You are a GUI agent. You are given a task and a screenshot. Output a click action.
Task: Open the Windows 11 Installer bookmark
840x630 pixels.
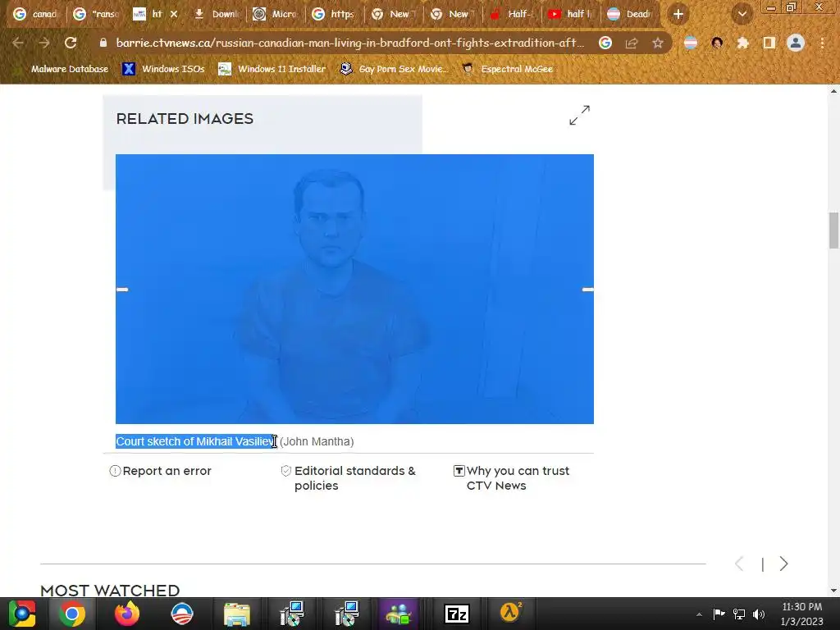272,69
